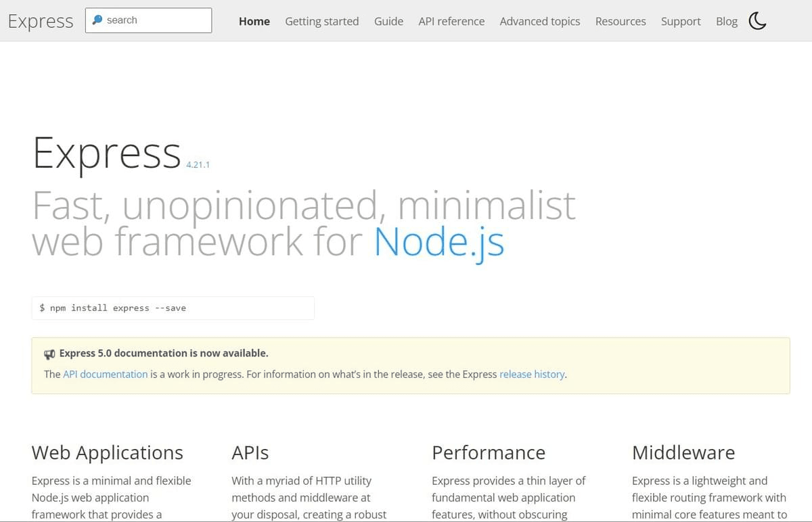Click the Express logo
This screenshot has width=812, height=522.
pyautogui.click(x=40, y=21)
